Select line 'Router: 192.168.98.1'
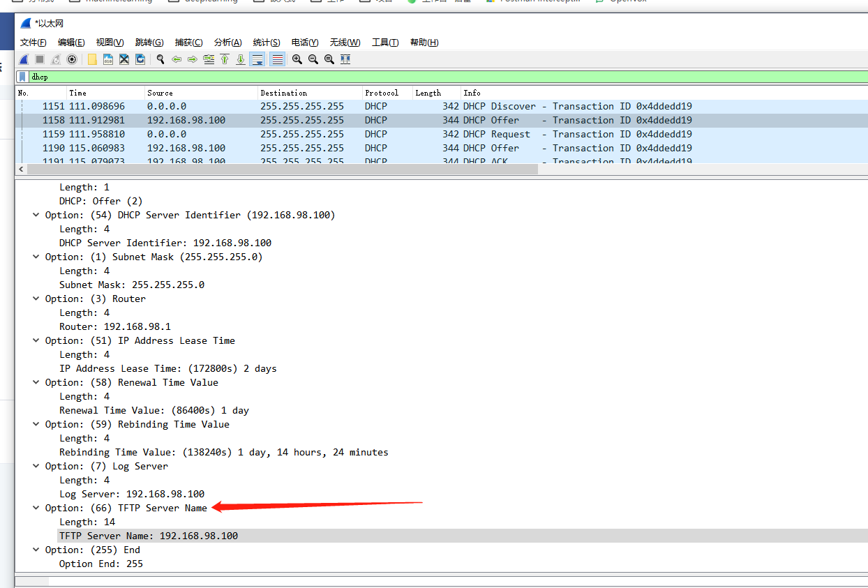868x588 pixels. (115, 326)
